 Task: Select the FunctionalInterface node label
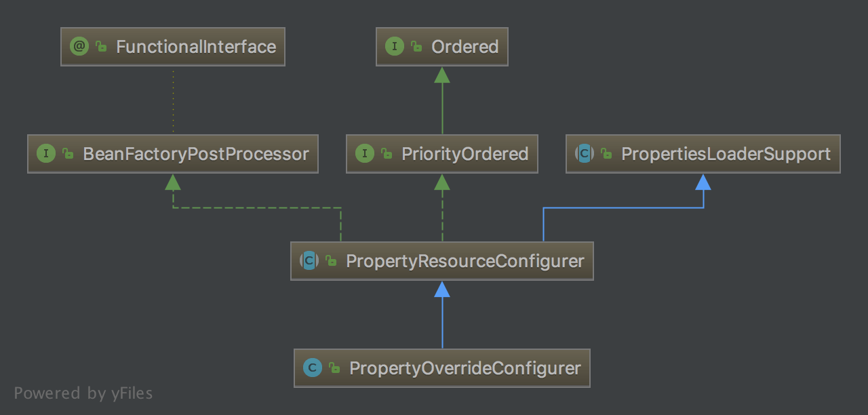pyautogui.click(x=196, y=47)
